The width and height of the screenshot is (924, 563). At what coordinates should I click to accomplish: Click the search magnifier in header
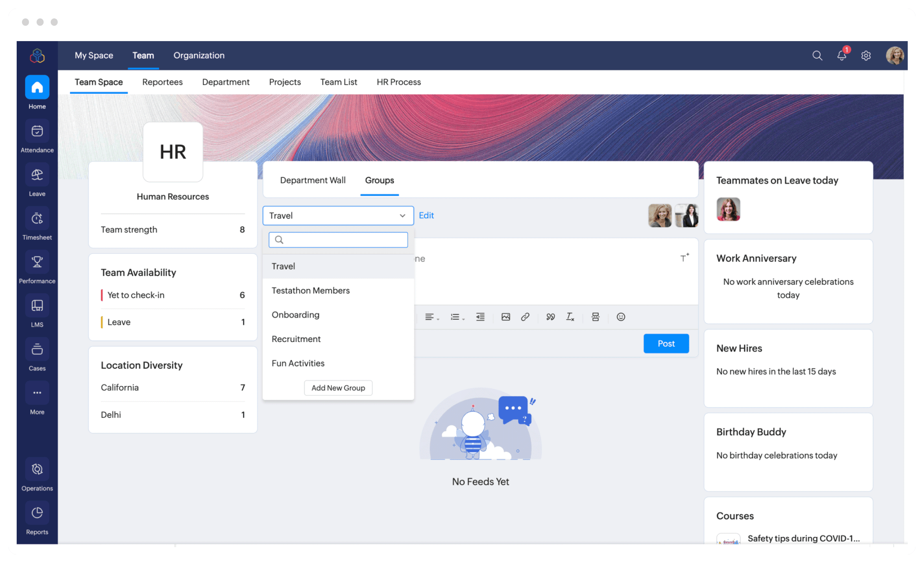[x=817, y=55]
